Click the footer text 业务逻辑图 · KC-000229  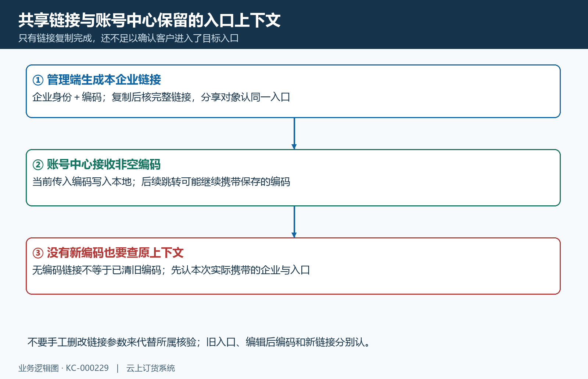(x=64, y=368)
